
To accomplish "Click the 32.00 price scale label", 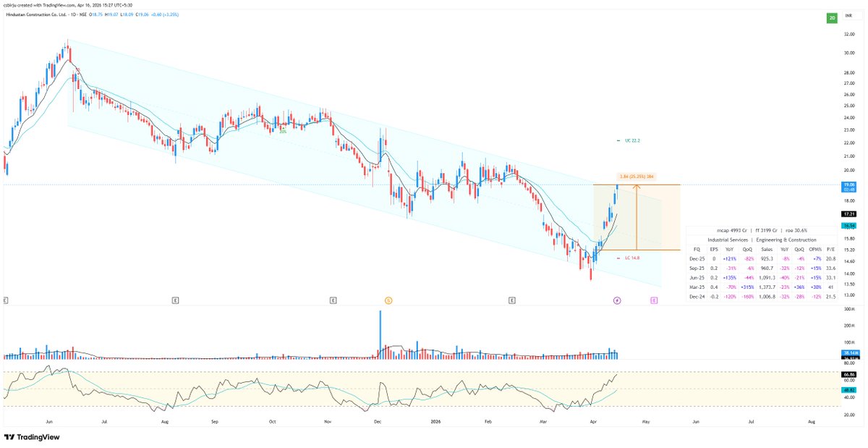I will coord(849,33).
